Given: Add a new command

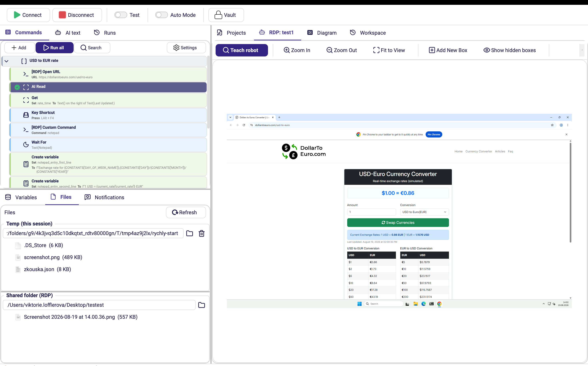Looking at the screenshot, I should point(19,48).
